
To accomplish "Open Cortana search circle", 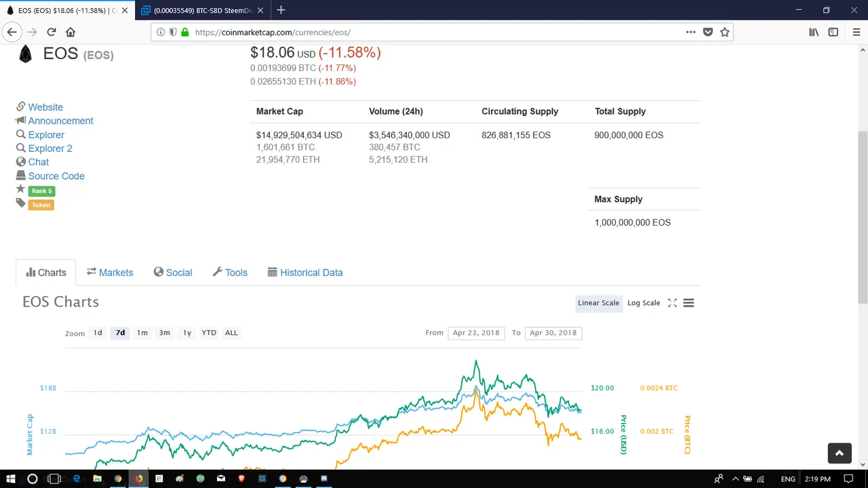I will tap(32, 479).
